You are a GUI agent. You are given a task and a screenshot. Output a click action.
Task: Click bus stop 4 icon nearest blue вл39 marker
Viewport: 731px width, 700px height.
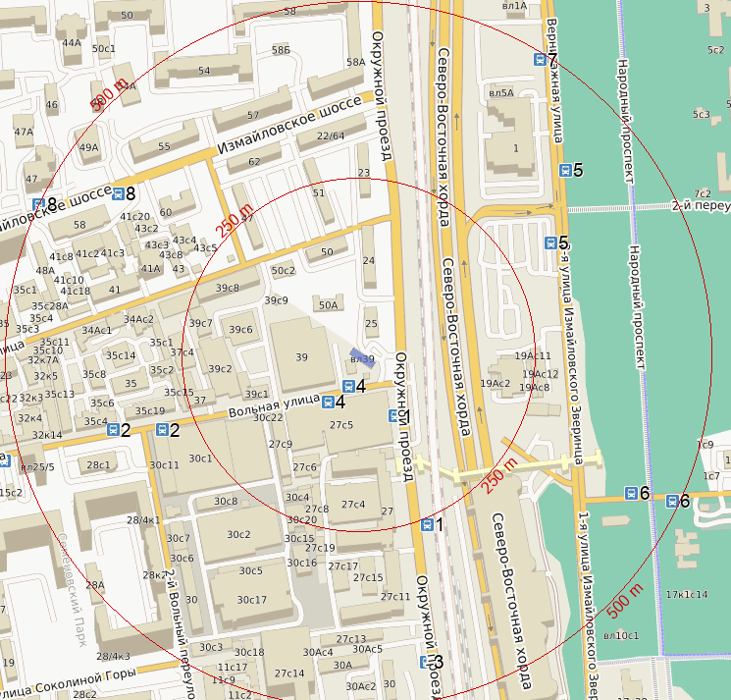(347, 387)
